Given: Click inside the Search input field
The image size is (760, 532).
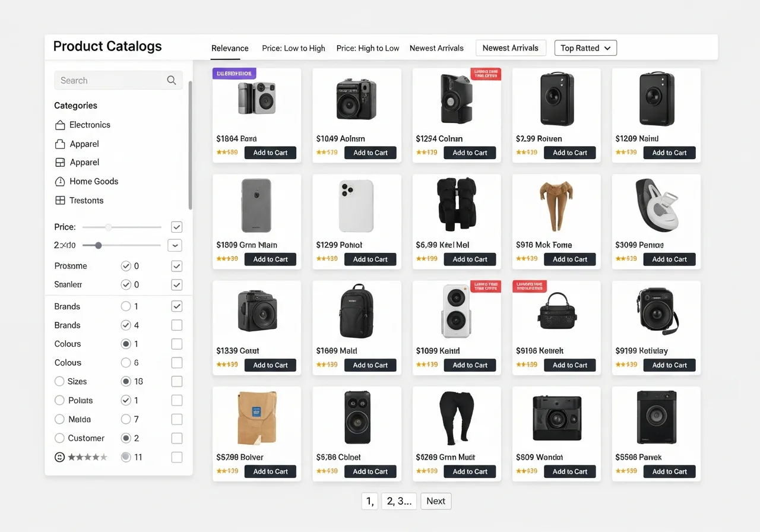Looking at the screenshot, I should [107, 80].
